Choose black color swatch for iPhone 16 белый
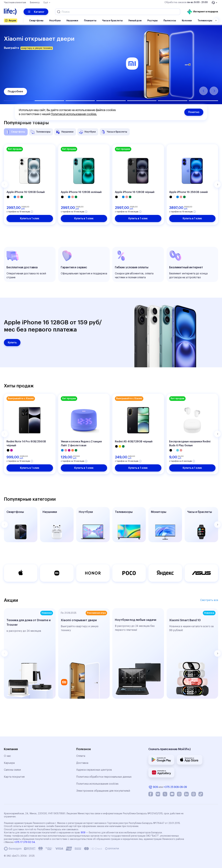 pyautogui.click(x=8, y=197)
